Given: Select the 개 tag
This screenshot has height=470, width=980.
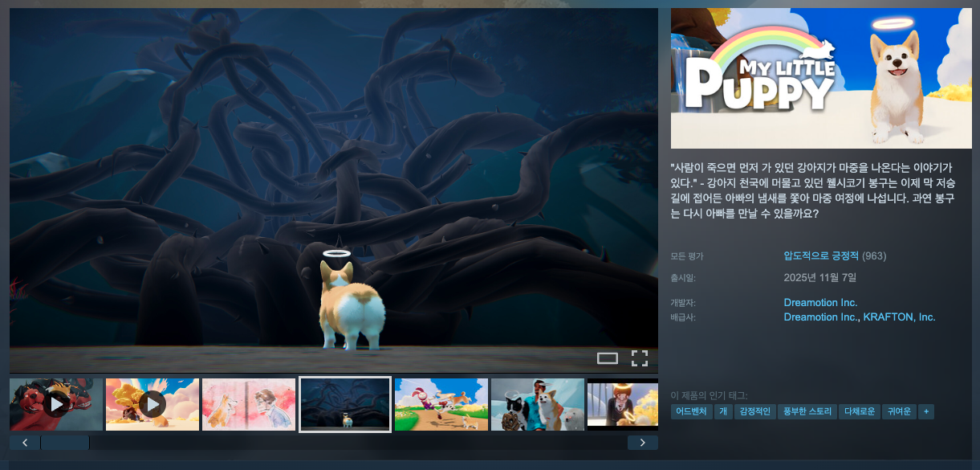Looking at the screenshot, I should (723, 411).
